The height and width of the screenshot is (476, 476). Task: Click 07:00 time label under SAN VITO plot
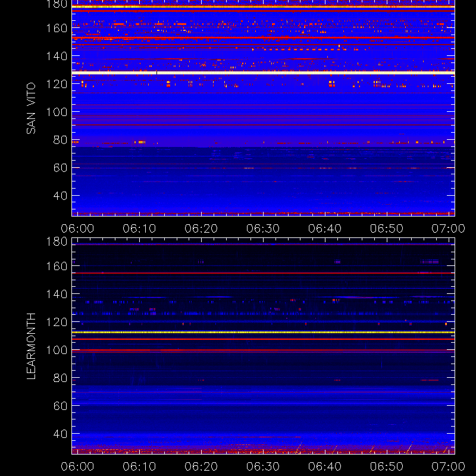[x=449, y=228]
